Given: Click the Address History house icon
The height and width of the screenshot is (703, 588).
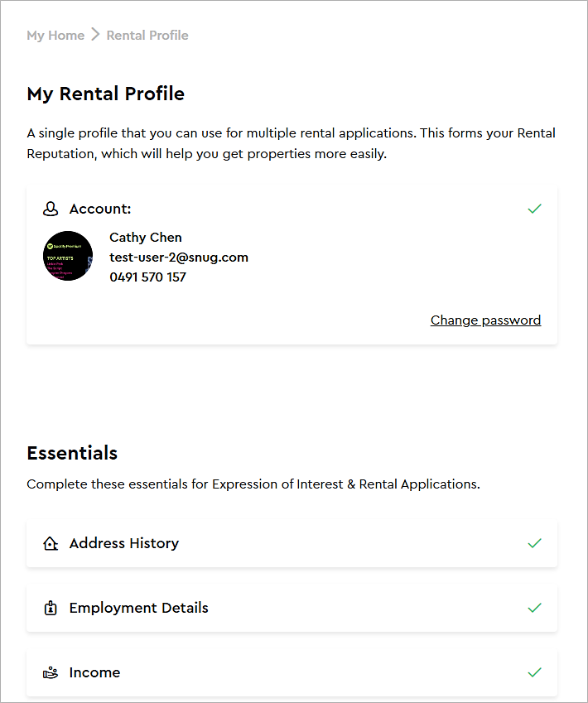Looking at the screenshot, I should point(51,544).
